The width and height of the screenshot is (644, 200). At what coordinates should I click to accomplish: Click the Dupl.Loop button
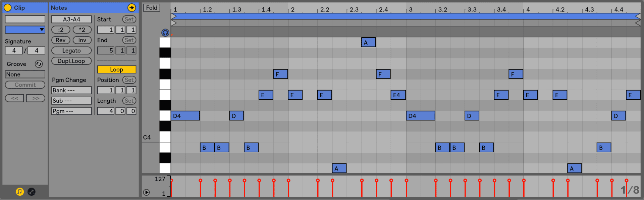coord(71,61)
